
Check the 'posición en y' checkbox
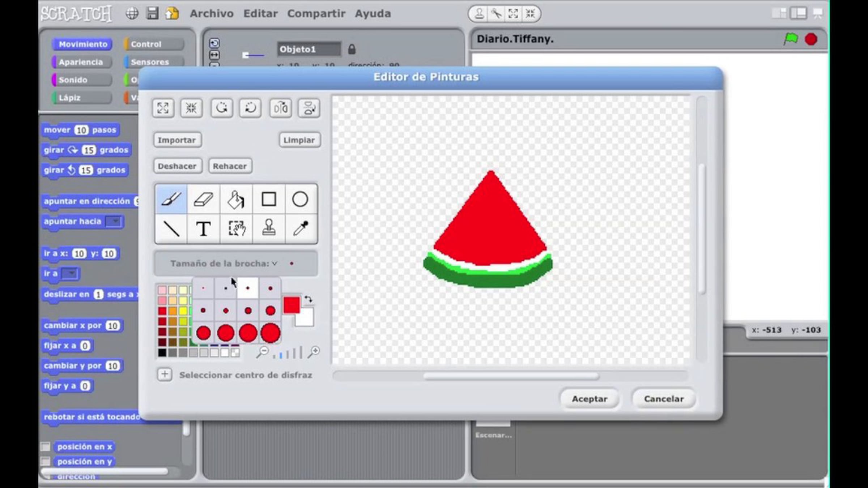tap(46, 462)
